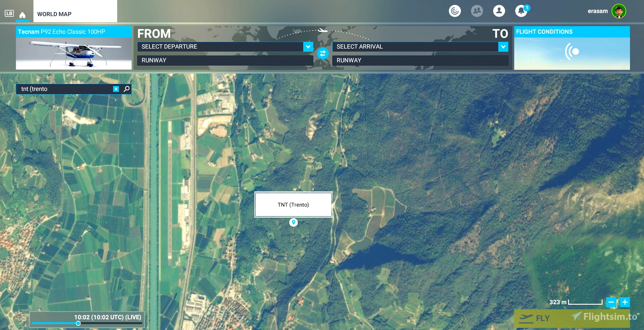Click the Select Departure field
This screenshot has height=330, width=644.
[x=220, y=46]
